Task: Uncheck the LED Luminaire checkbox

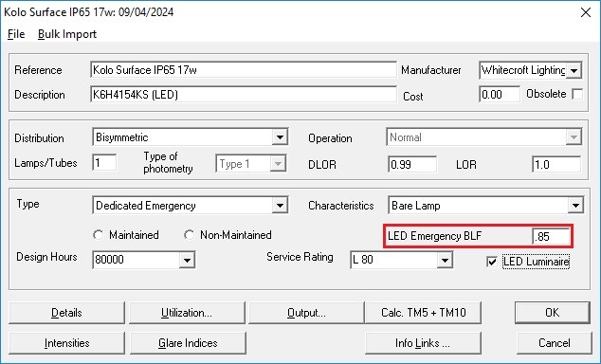Action: tap(492, 262)
